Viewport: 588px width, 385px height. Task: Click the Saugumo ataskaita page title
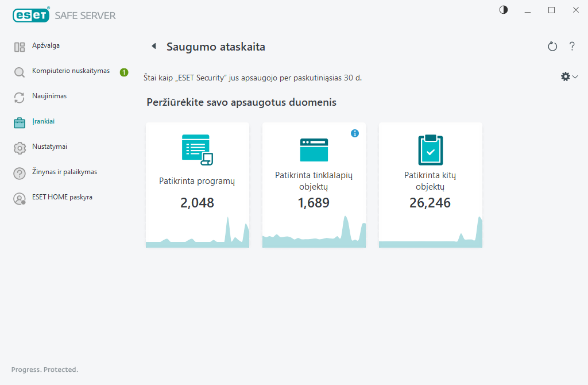216,47
